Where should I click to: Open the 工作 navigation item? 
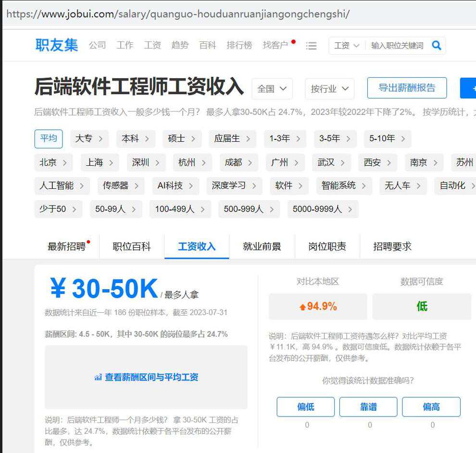coord(125,45)
